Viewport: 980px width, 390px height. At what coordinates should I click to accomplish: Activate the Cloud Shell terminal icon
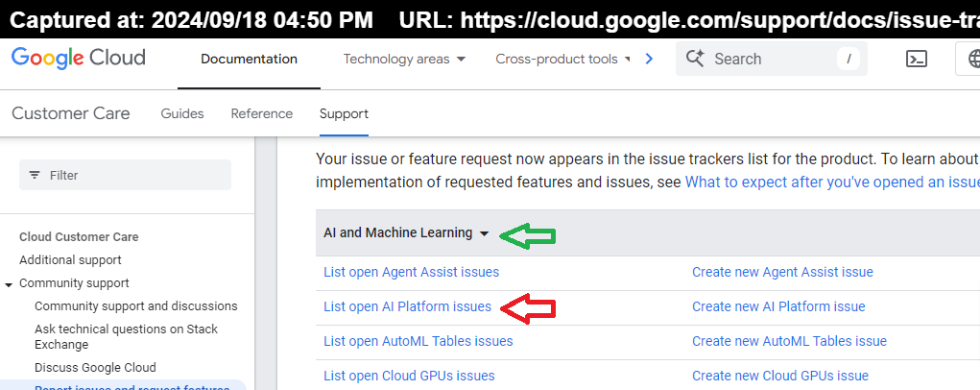(917, 59)
